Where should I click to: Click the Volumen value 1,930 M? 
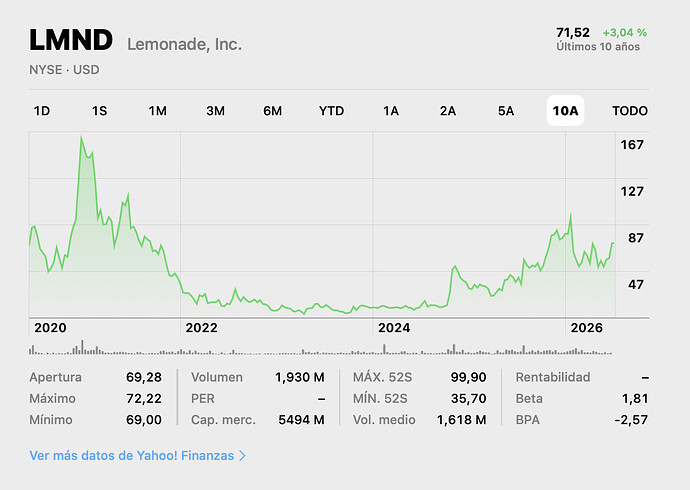tap(300, 377)
